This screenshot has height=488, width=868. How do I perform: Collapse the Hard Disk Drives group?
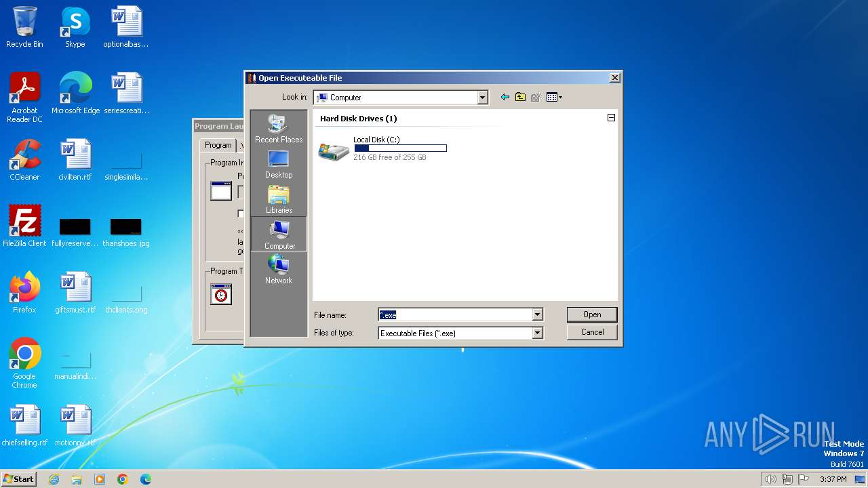pos(611,118)
